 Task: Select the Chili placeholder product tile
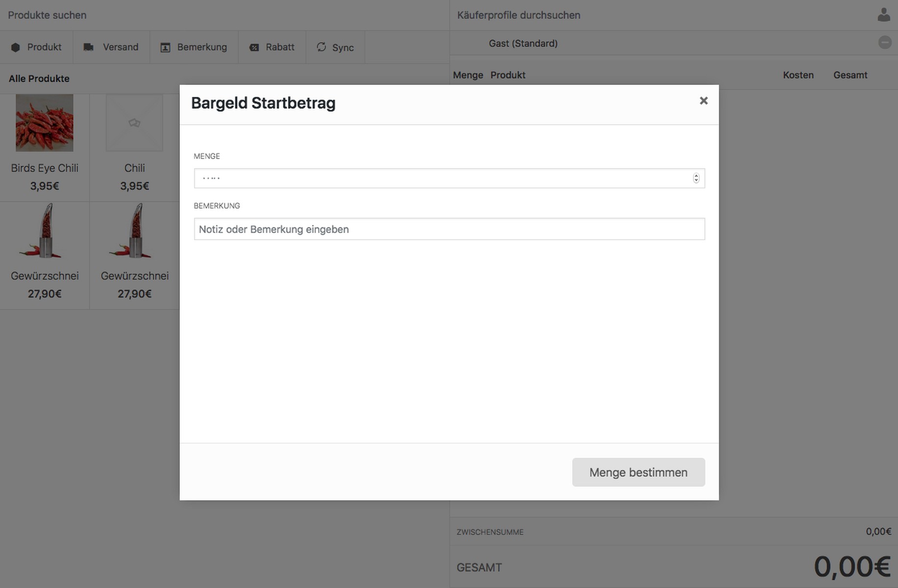[134, 123]
